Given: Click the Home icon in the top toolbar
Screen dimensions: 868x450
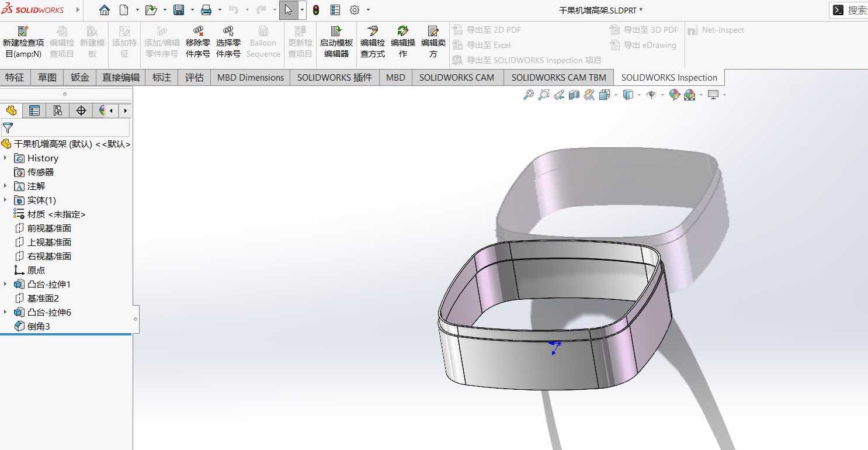Looking at the screenshot, I should [x=104, y=10].
